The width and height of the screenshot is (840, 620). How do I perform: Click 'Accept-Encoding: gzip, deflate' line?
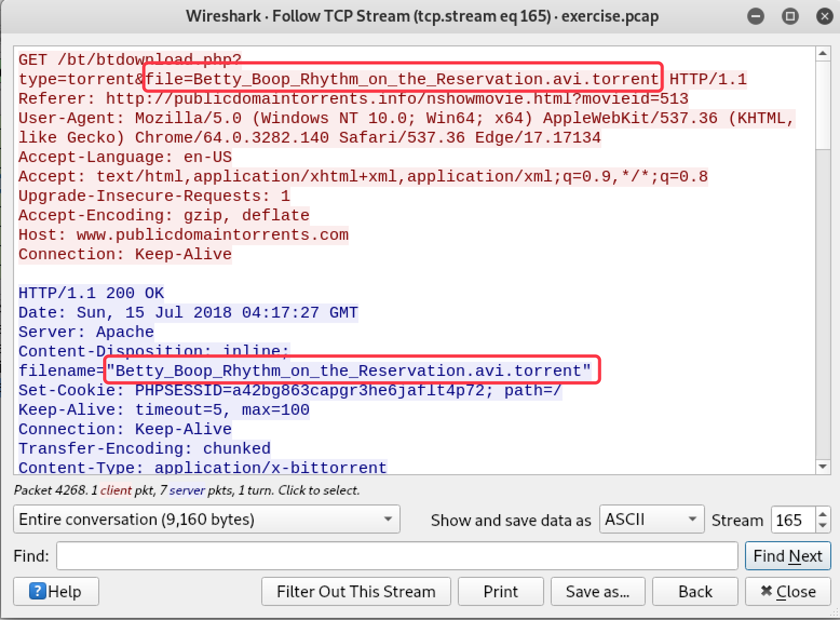pyautogui.click(x=164, y=215)
